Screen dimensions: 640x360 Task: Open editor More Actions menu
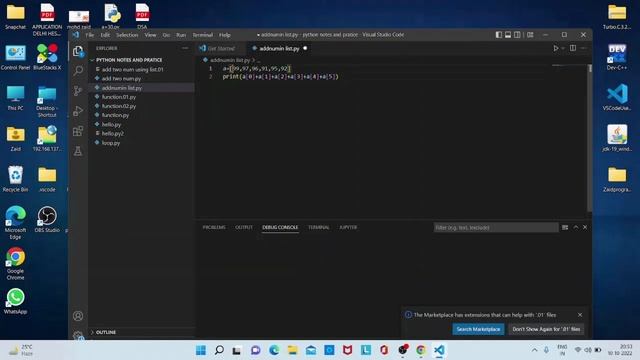584,48
